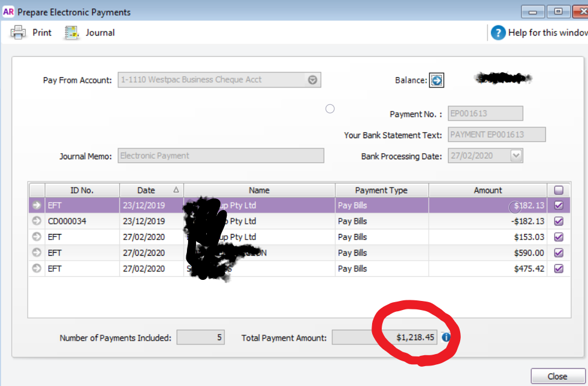Expand the Pay From Account dropdown
588x386 pixels.
click(x=312, y=80)
